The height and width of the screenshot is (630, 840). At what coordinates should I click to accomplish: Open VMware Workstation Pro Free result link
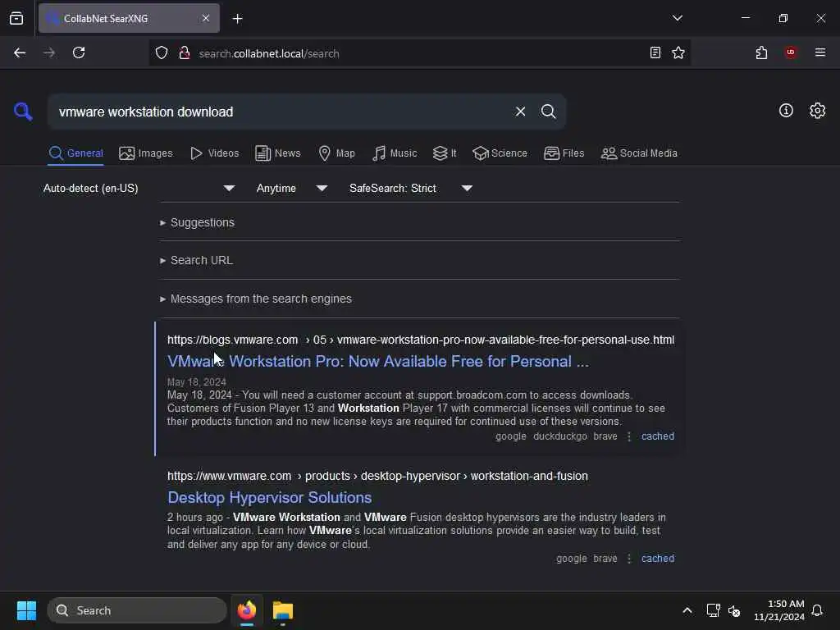[x=378, y=362]
